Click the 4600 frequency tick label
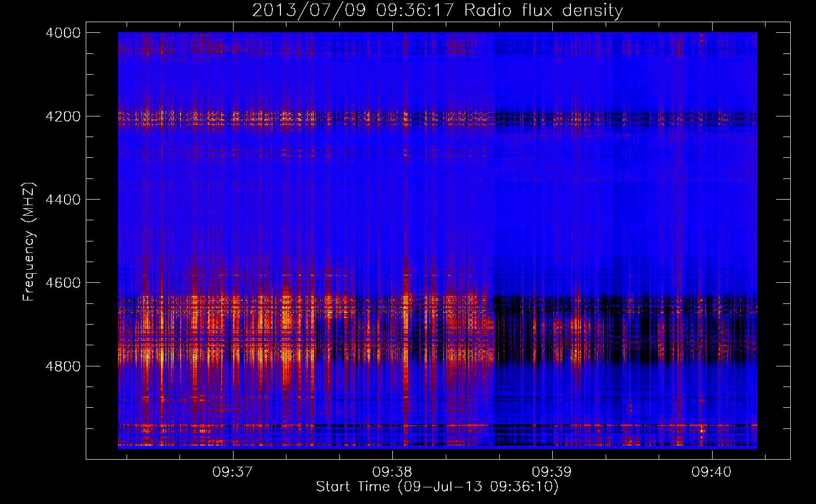The width and height of the screenshot is (816, 504). (63, 283)
